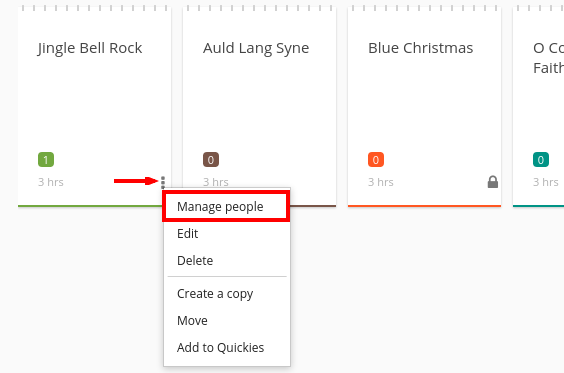Click the 3 hrs label on Auld Lang Syne
564x373 pixels.
[x=215, y=182]
